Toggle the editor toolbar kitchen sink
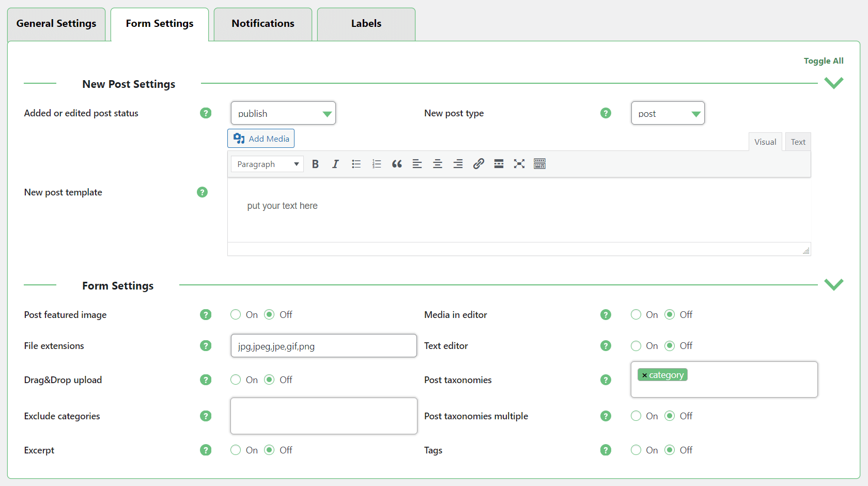This screenshot has height=486, width=868. 539,164
